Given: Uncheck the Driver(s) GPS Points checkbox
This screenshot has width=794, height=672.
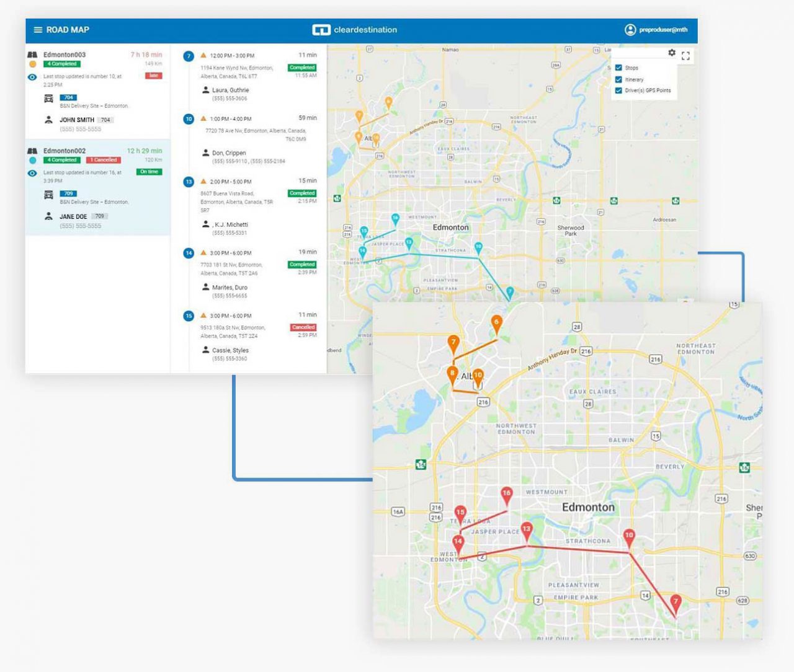Looking at the screenshot, I should click(x=618, y=91).
